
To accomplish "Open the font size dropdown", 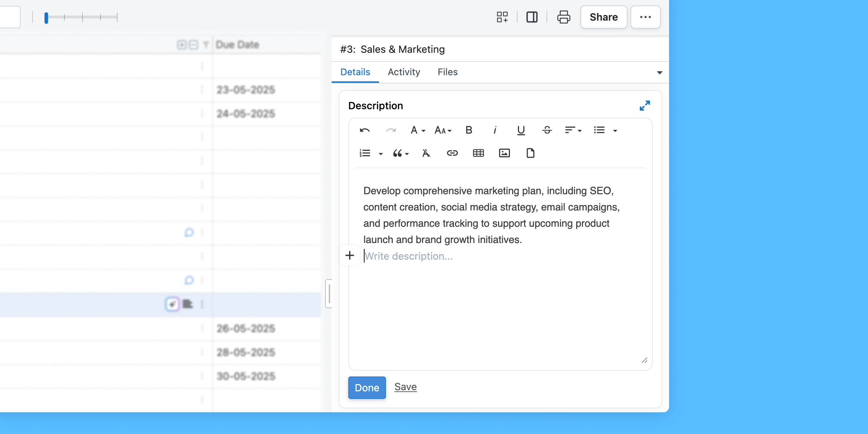I will pyautogui.click(x=443, y=130).
